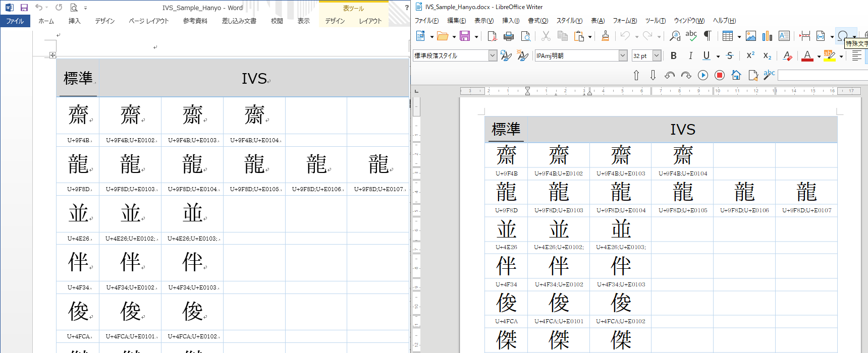Toggle Underline formatting in Writer

point(707,55)
